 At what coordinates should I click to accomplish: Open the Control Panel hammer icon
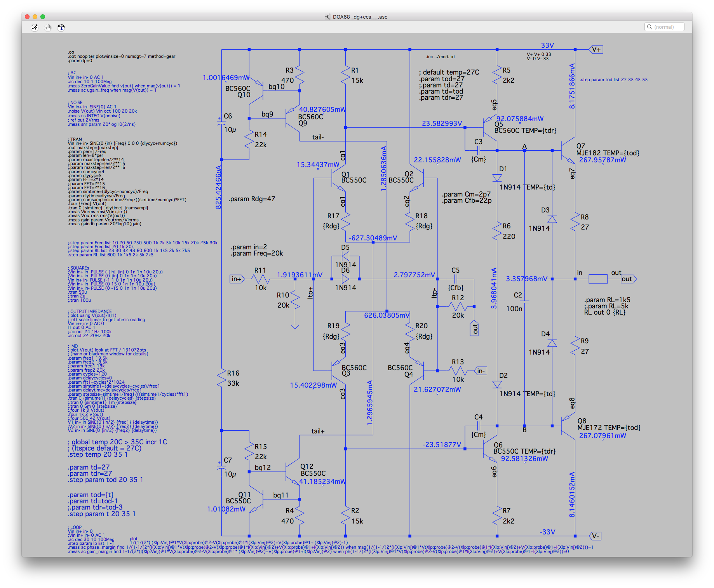(61, 27)
